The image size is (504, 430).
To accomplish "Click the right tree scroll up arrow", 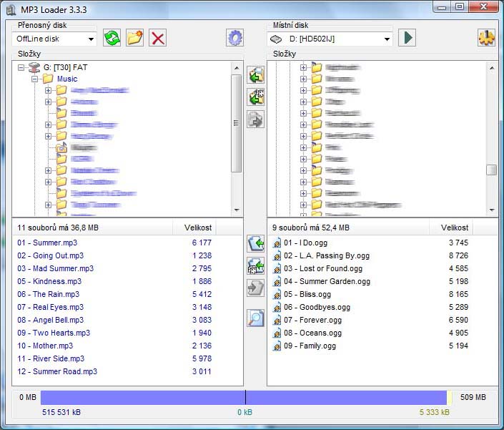I will pos(491,68).
